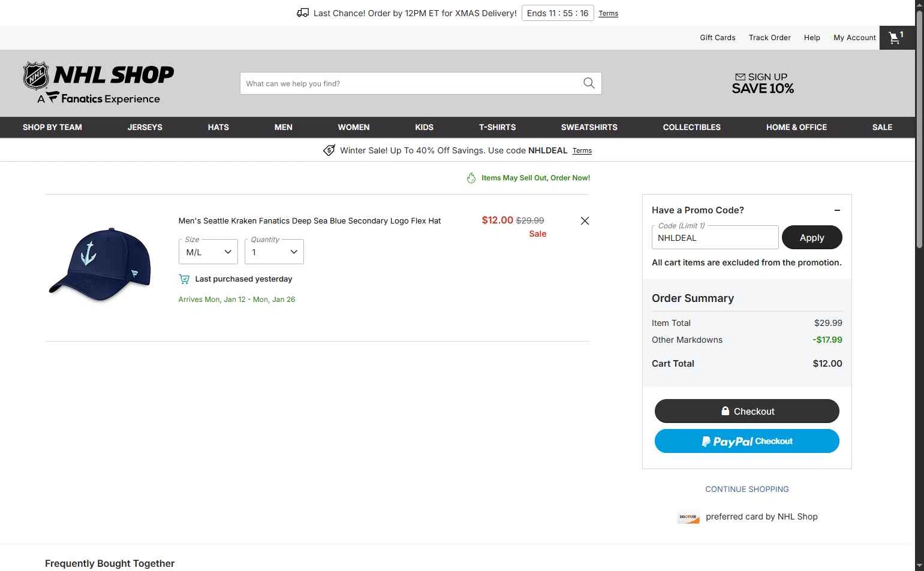Apply the promo code

coord(812,237)
